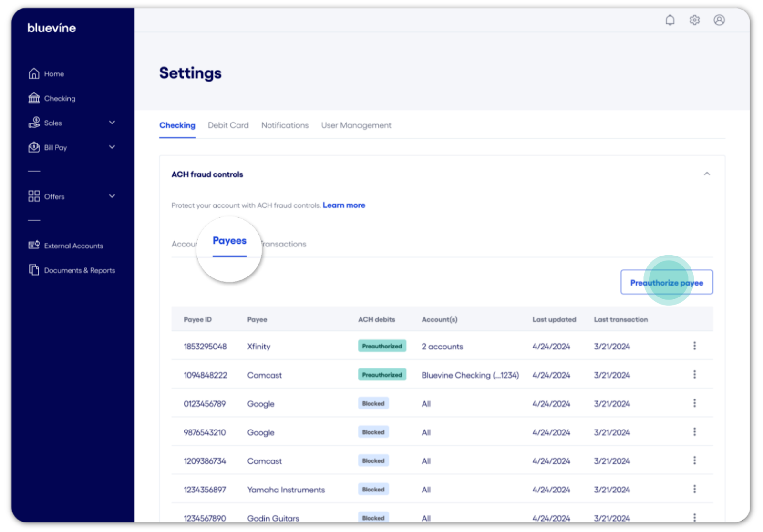
Task: Click the bluevine logo
Action: coord(52,28)
